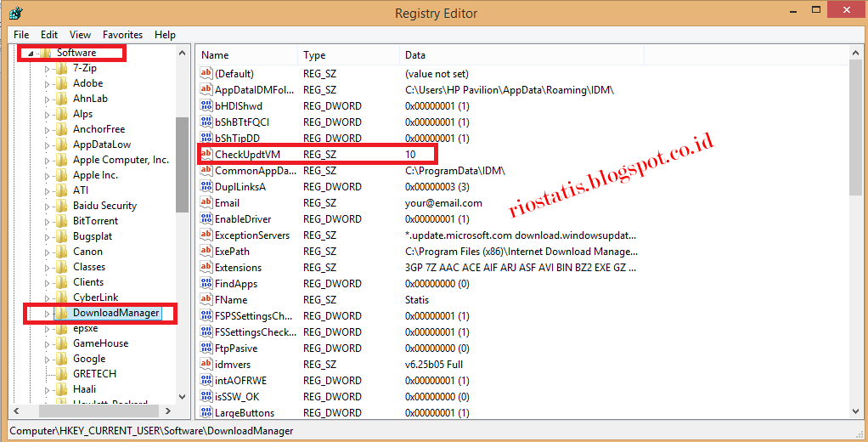Select the Clients key

click(88, 282)
